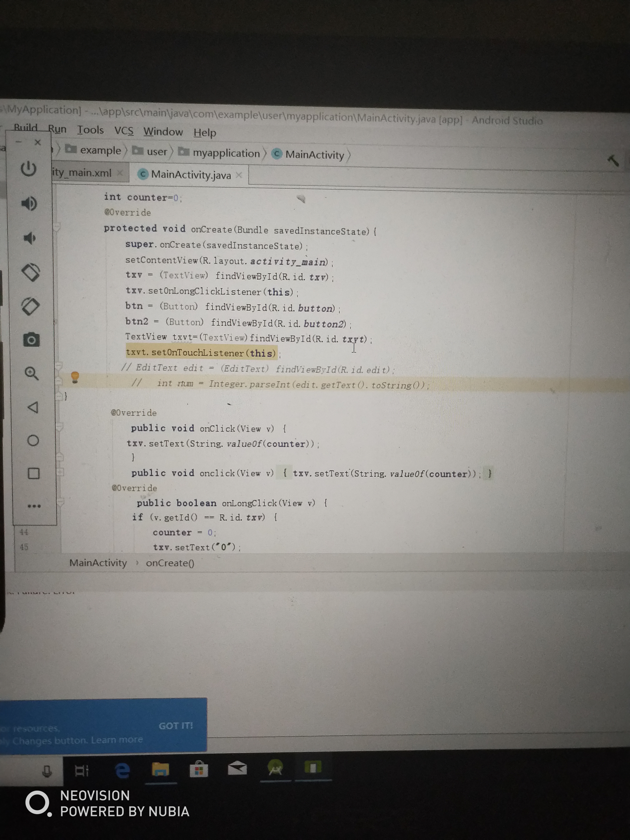Open emulator extended controls three dots
Screen dimensions: 630x840
pyautogui.click(x=34, y=506)
